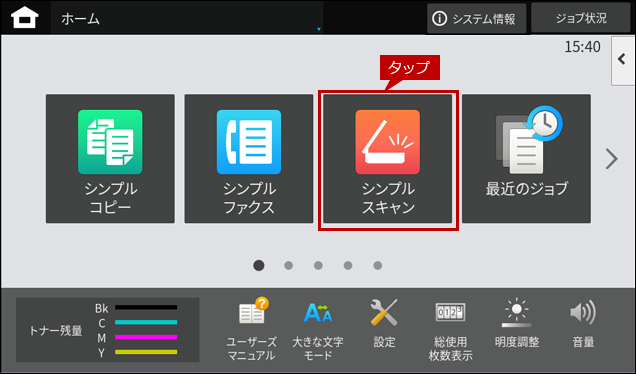
Task: Expand the side action panel arrow
Action: 623,60
